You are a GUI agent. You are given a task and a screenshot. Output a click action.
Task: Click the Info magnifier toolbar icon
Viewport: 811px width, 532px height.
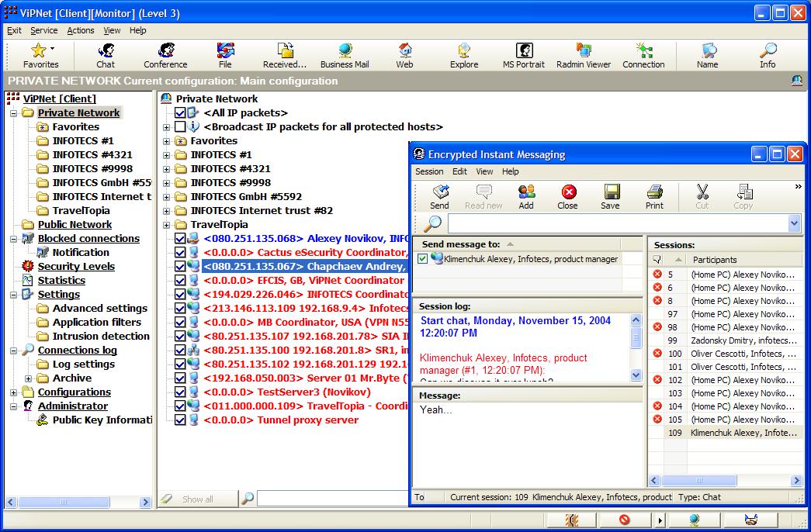pos(768,50)
